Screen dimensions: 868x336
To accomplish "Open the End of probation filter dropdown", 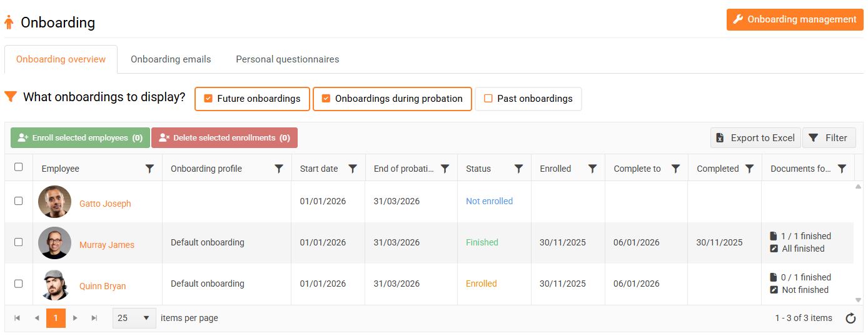I will click(445, 169).
